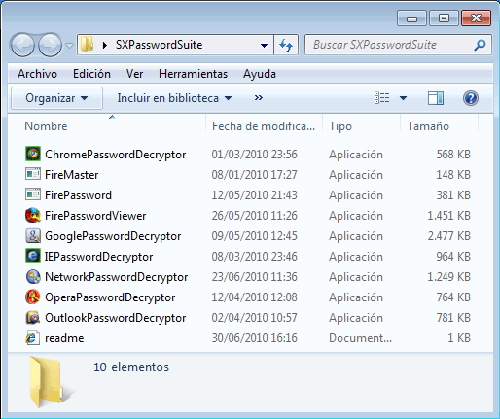Select the IEPasswordDecryptor application icon

33,256
